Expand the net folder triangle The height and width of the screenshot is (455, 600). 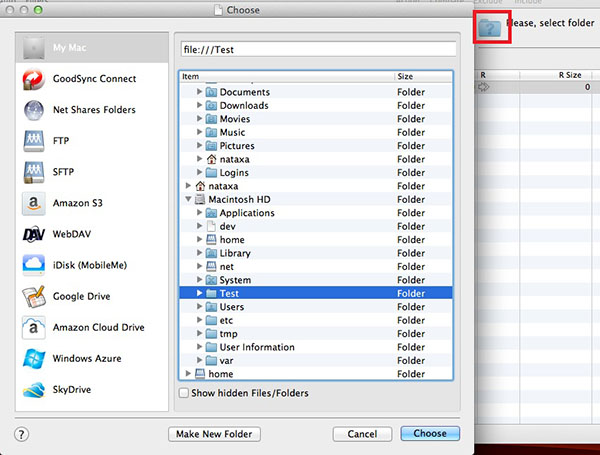(x=199, y=266)
